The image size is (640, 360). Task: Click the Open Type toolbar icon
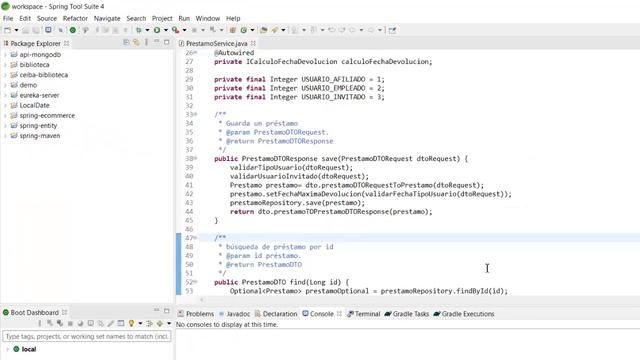click(x=264, y=30)
